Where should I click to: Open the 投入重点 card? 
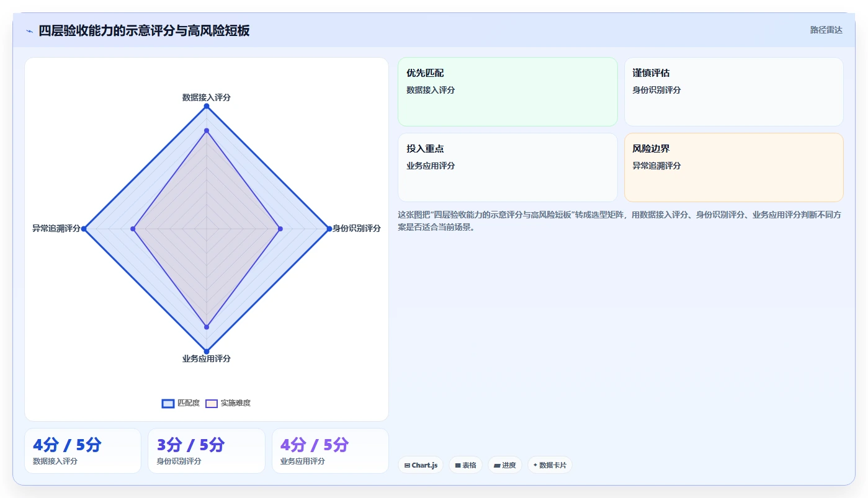click(508, 167)
